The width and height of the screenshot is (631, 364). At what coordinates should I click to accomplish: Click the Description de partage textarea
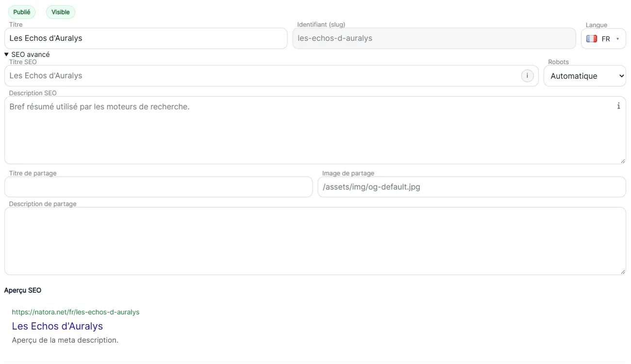(315, 241)
